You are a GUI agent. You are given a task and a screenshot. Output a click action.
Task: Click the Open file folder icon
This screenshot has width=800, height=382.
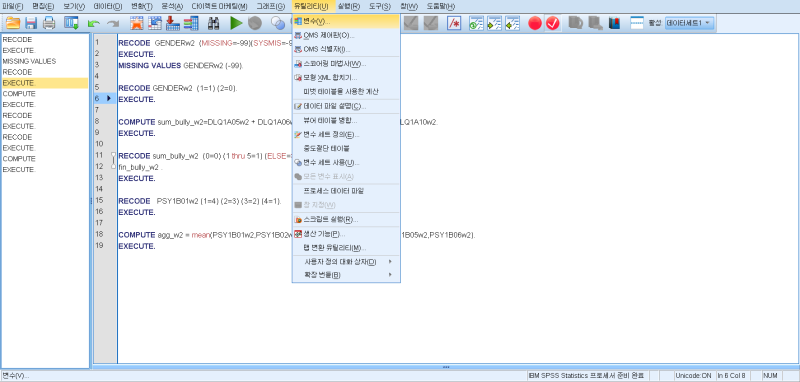[13, 23]
